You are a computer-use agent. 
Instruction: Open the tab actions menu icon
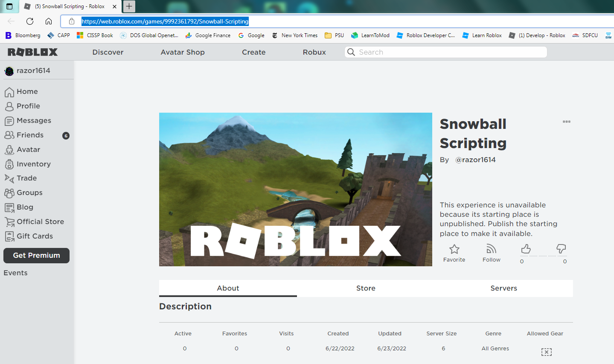tap(9, 6)
